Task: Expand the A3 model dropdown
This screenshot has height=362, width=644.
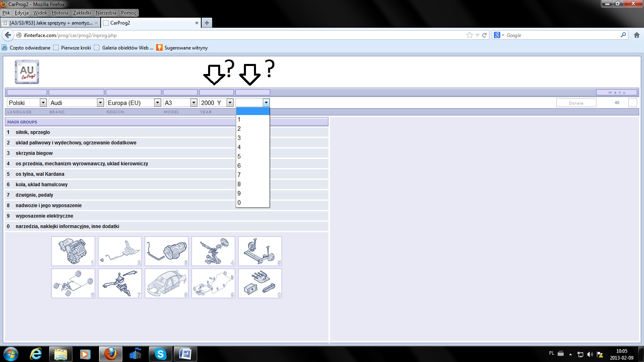Action: click(194, 103)
